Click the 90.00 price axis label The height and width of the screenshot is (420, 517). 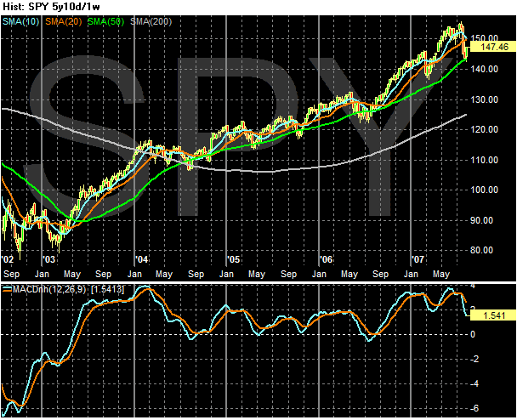[482, 220]
